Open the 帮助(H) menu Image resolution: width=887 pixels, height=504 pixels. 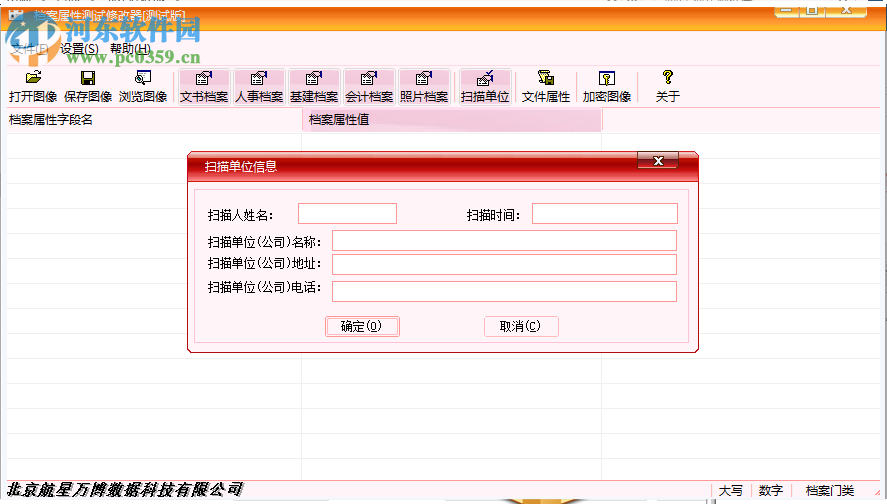click(130, 49)
